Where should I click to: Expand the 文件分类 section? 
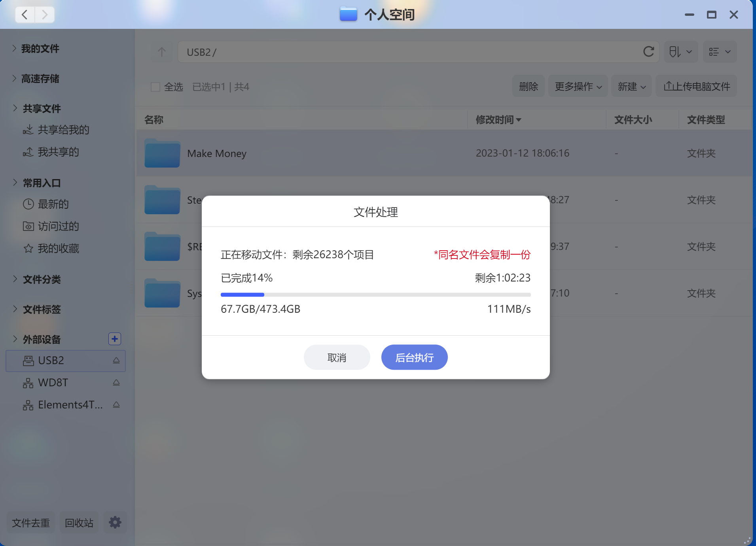15,279
